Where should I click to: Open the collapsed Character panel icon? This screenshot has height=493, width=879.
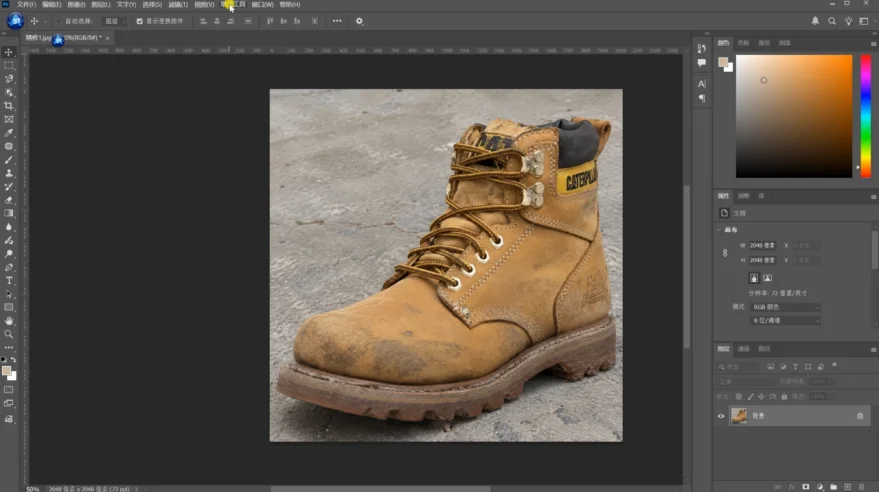702,84
